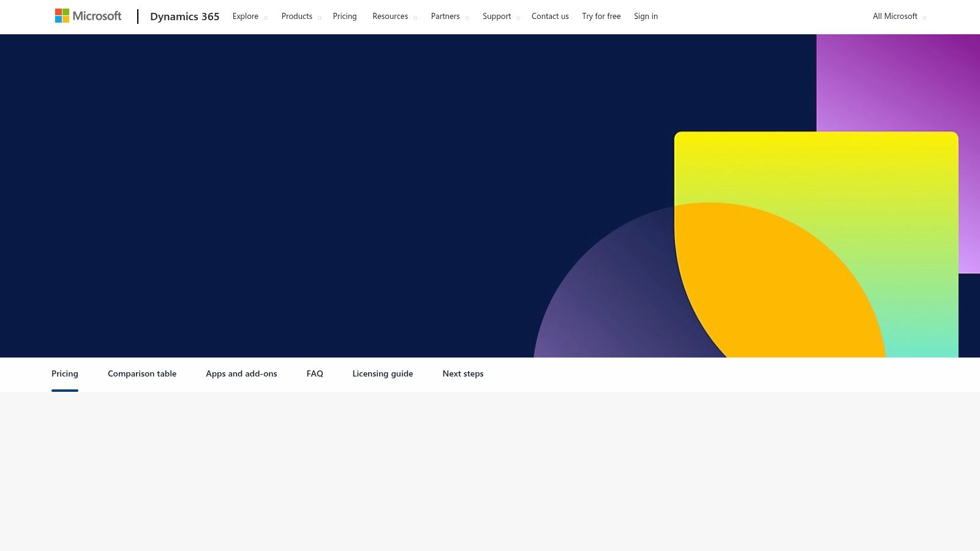This screenshot has height=551, width=980.
Task: Open Pricing in the top navigation
Action: [x=345, y=17]
